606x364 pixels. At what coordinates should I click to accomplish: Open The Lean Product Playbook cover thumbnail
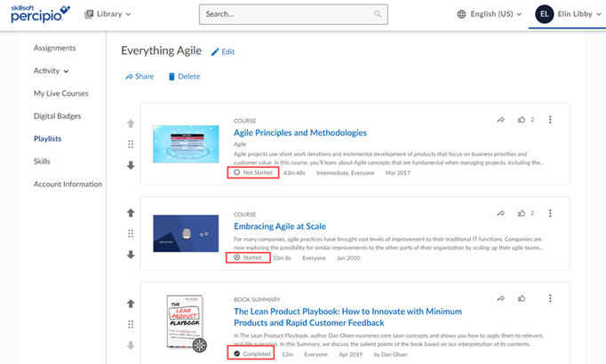tap(187, 323)
